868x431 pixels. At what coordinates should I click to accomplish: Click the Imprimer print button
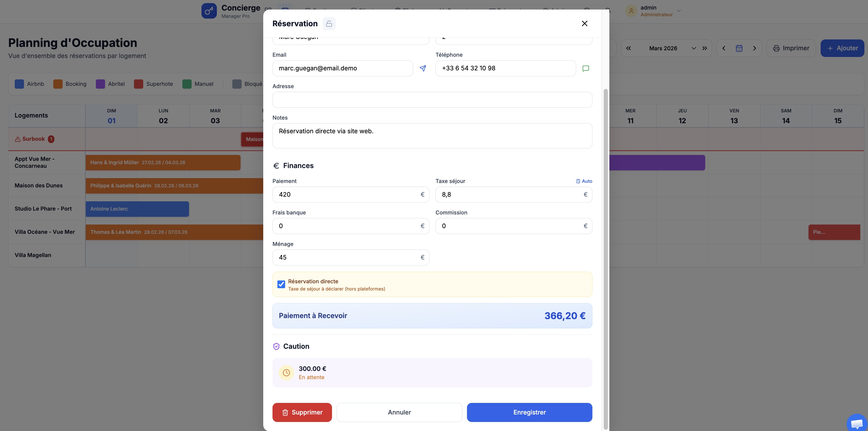click(791, 48)
